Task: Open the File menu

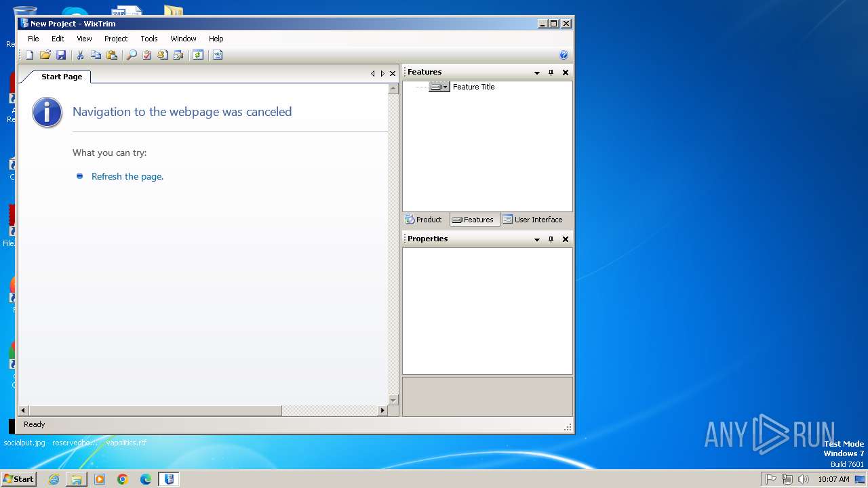Action: [x=33, y=39]
